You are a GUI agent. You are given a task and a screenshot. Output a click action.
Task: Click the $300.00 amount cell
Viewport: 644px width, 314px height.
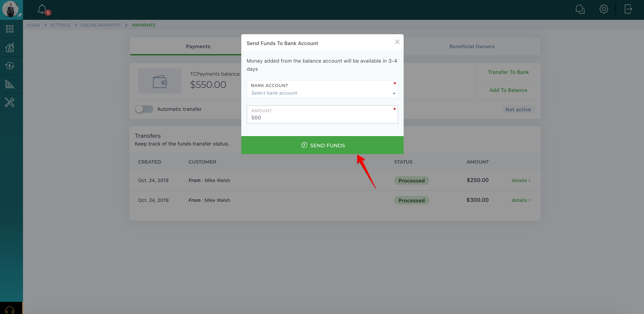[x=477, y=200]
